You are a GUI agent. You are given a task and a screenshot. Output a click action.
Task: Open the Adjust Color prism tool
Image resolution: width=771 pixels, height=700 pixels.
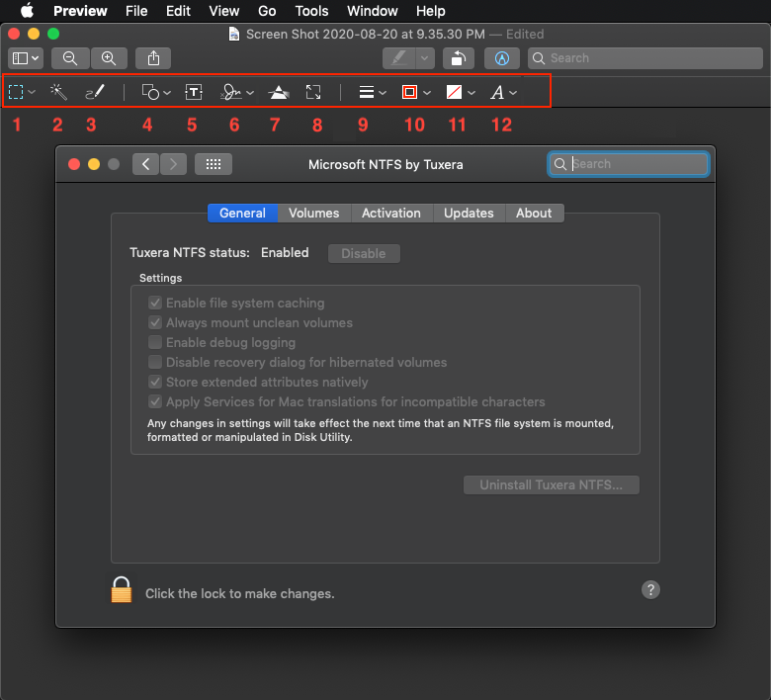[x=279, y=92]
